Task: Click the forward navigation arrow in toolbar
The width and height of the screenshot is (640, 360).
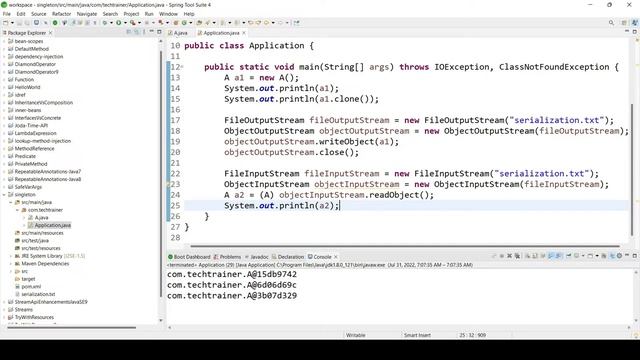Action: click(x=280, y=22)
